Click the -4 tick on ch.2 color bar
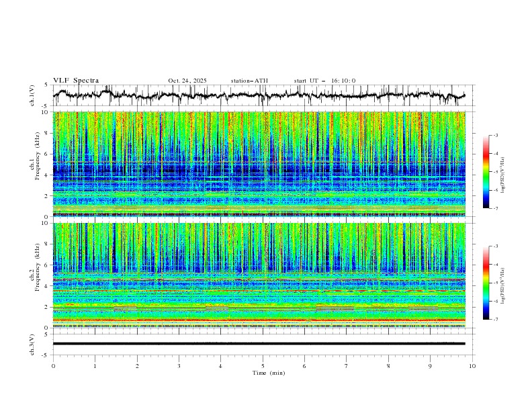Image resolution: width=532 pixels, height=411 pixels. (495, 265)
